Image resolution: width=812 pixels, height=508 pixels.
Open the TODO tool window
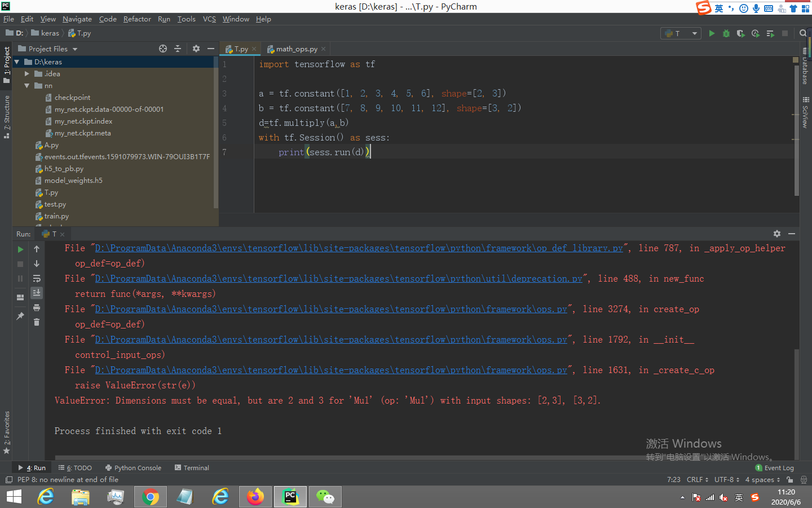click(75, 467)
